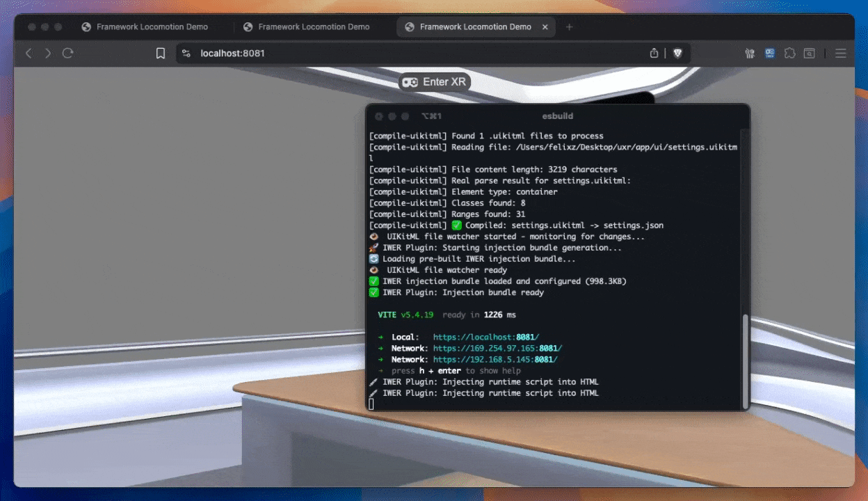Open the Brave Shields lion icon
Viewport: 868px width, 501px height.
click(x=677, y=53)
